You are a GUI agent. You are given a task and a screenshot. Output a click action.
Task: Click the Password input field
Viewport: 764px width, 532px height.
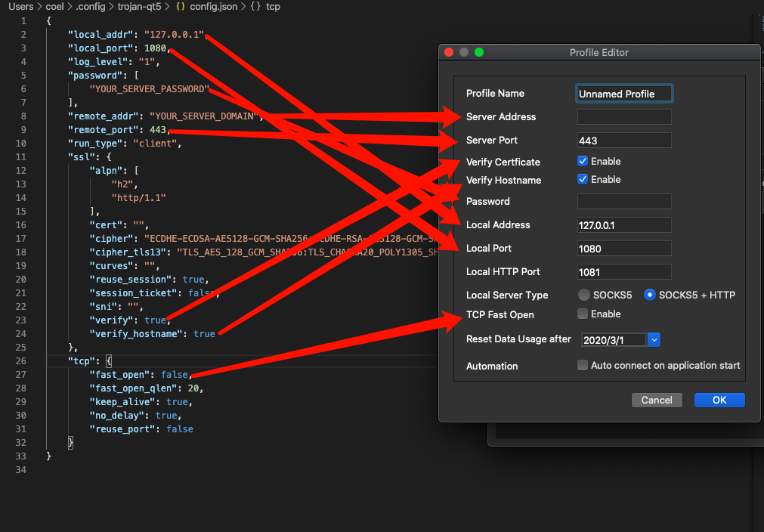tap(624, 202)
